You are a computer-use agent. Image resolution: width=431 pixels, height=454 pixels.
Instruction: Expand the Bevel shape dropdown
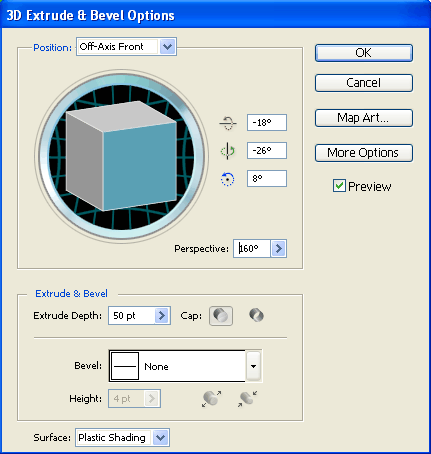coord(254,366)
